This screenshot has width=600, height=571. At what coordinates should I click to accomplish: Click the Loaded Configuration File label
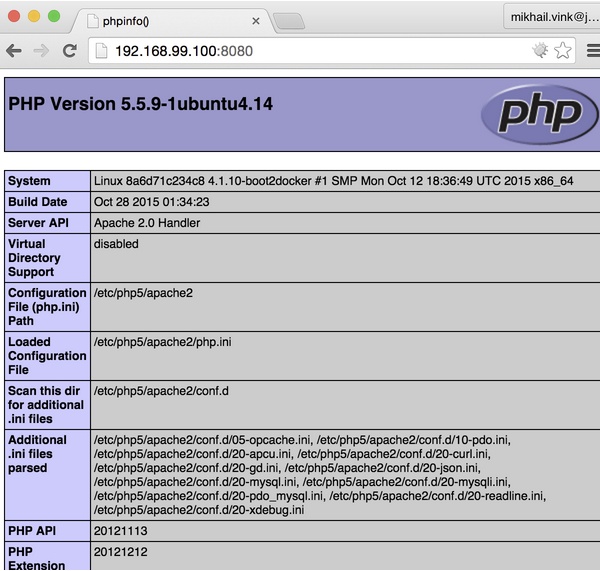(x=47, y=356)
